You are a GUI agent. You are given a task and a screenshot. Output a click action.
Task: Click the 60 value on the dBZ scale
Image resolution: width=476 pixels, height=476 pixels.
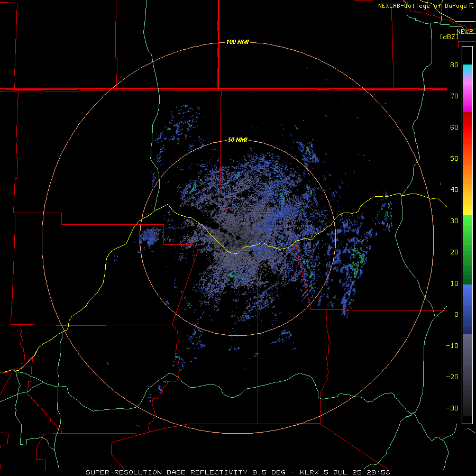(454, 127)
